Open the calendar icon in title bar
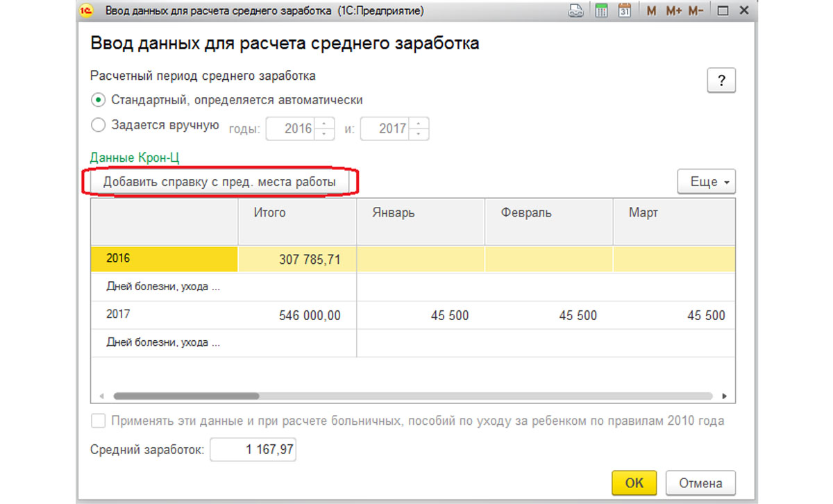The image size is (833, 504). [x=624, y=11]
